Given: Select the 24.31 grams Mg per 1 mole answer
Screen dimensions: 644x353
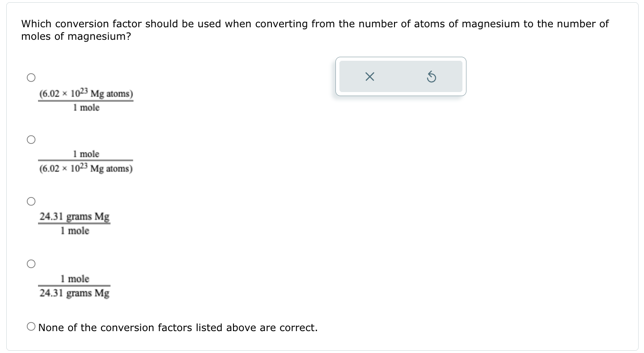Looking at the screenshot, I should 31,201.
